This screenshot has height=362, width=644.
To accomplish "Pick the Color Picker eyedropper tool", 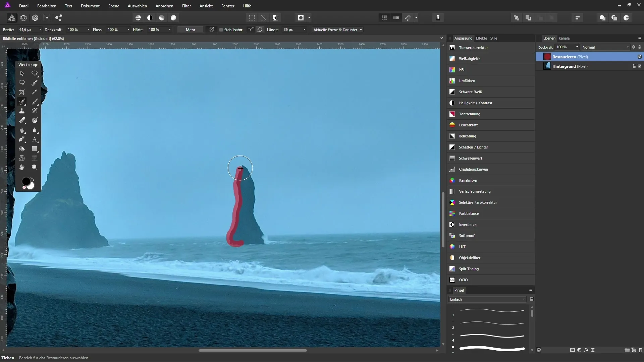I will pyautogui.click(x=35, y=92).
